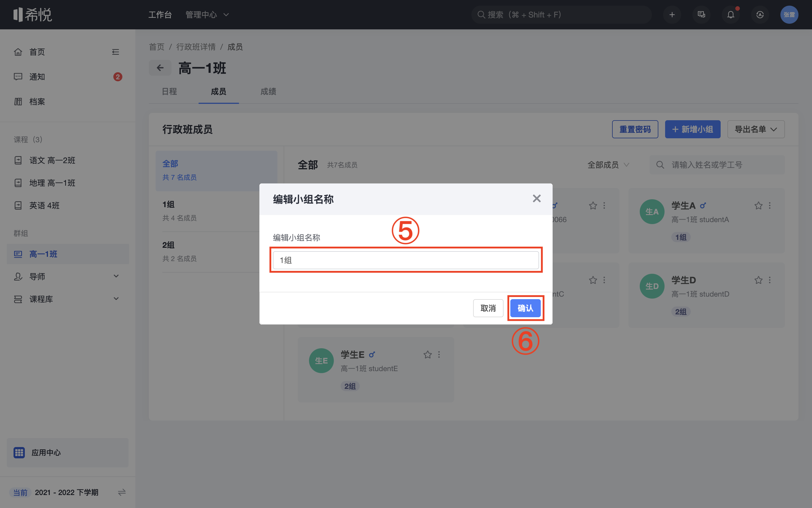This screenshot has width=812, height=508.
Task: Click the back arrow beside 高一1班
Action: 160,68
